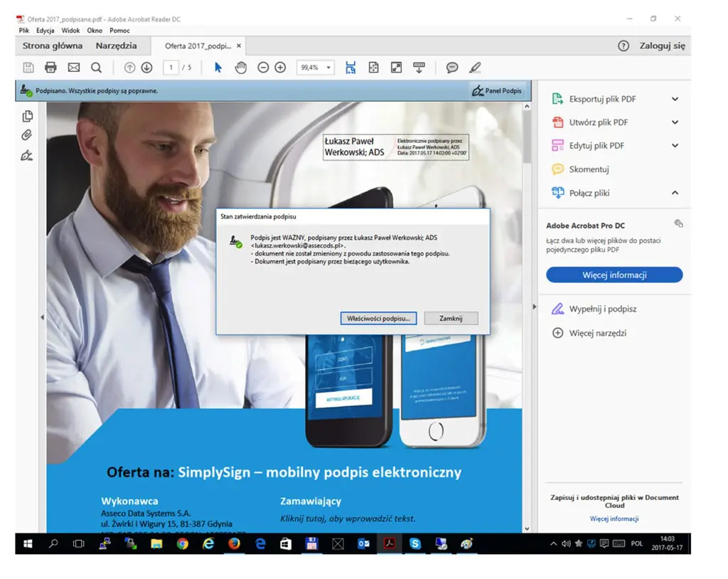The height and width of the screenshot is (579, 728).
Task: Open the Find text magnifier icon
Action: [96, 68]
